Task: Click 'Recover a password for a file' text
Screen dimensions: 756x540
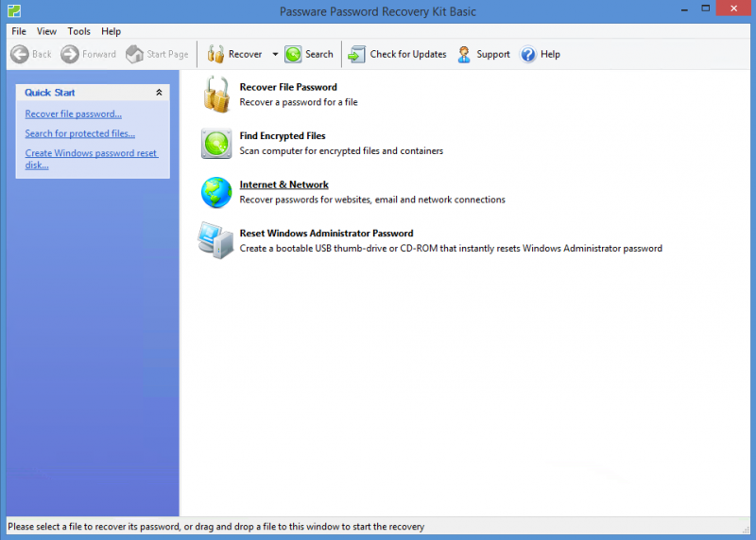Action: (x=299, y=102)
